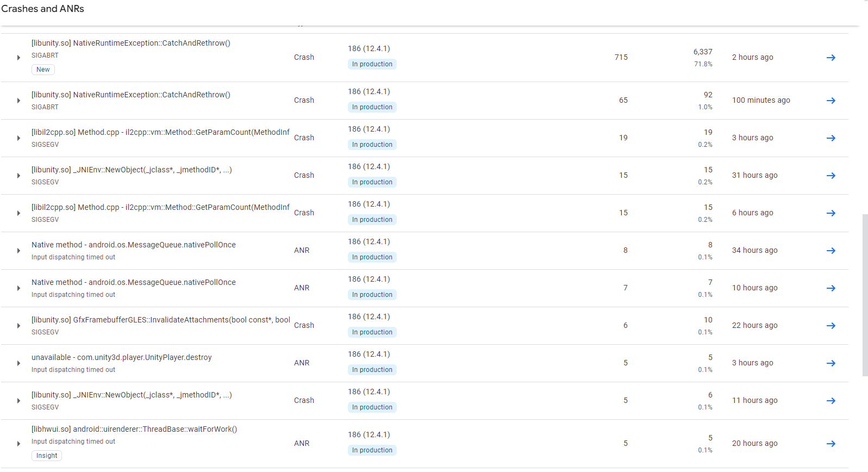
Task: Click arrow for GetParamCount crash 3 hours ago
Action: [830, 138]
